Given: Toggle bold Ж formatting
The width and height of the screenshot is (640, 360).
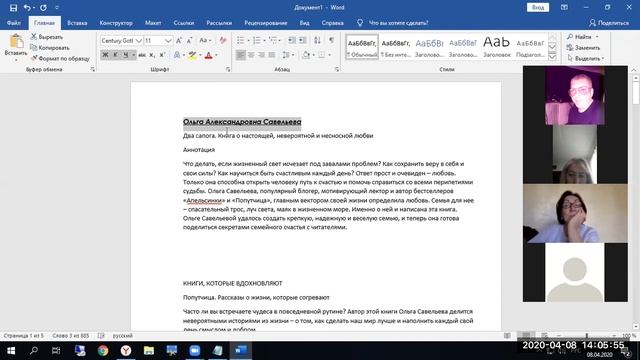Looking at the screenshot, I should pos(105,55).
